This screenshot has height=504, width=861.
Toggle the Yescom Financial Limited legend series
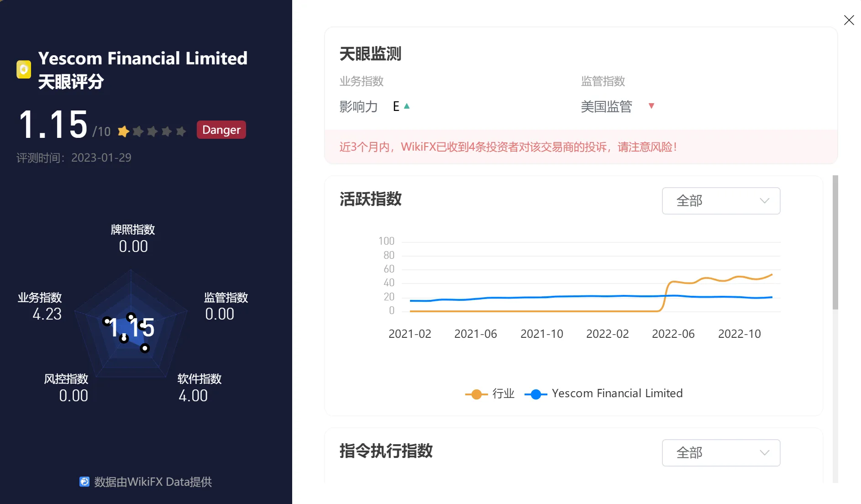[x=604, y=394]
